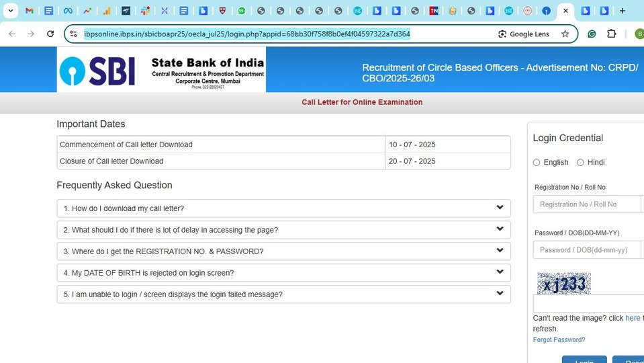The width and height of the screenshot is (644, 363).
Task: Open the Tamil Nadu emblem tab
Action: click(x=452, y=11)
